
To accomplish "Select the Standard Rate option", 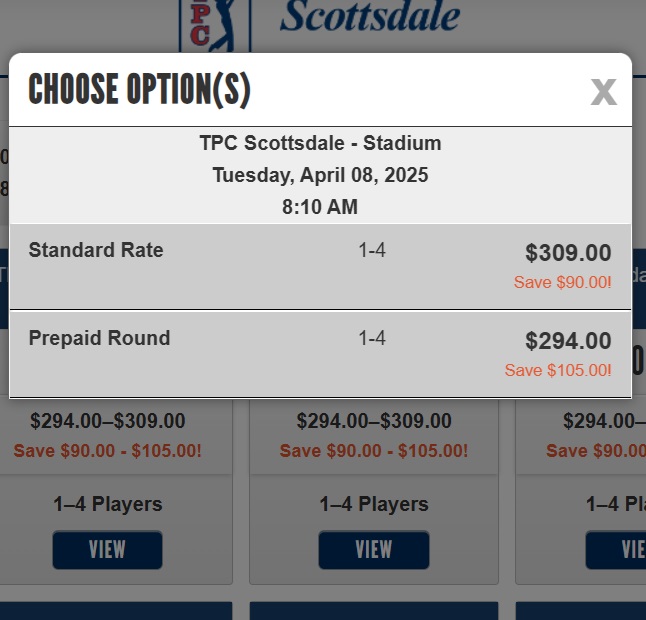I will 321,267.
